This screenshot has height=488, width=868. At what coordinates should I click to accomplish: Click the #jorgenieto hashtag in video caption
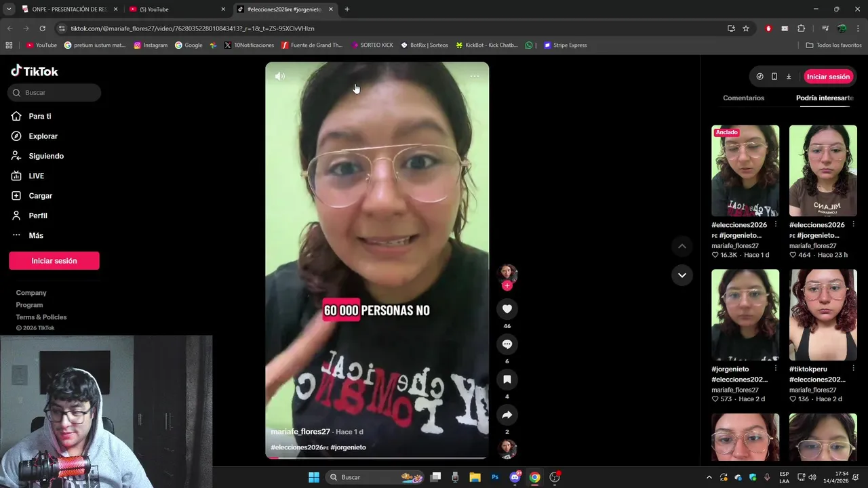349,447
